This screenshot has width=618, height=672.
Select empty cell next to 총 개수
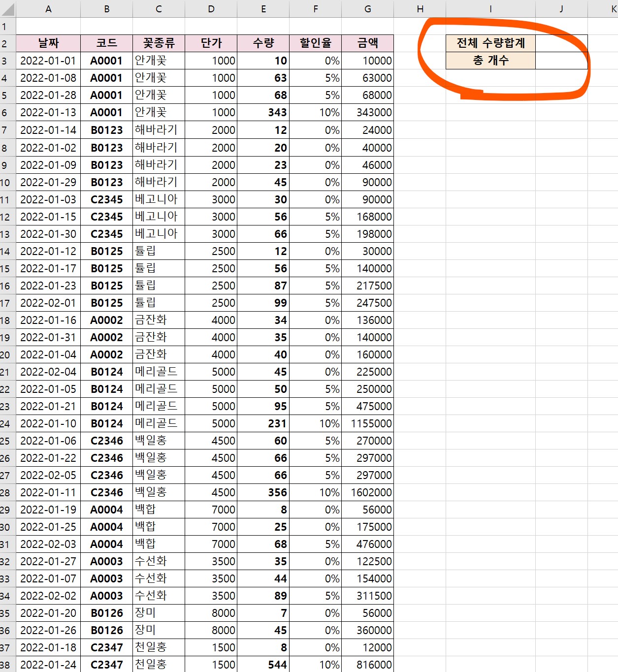pyautogui.click(x=561, y=61)
